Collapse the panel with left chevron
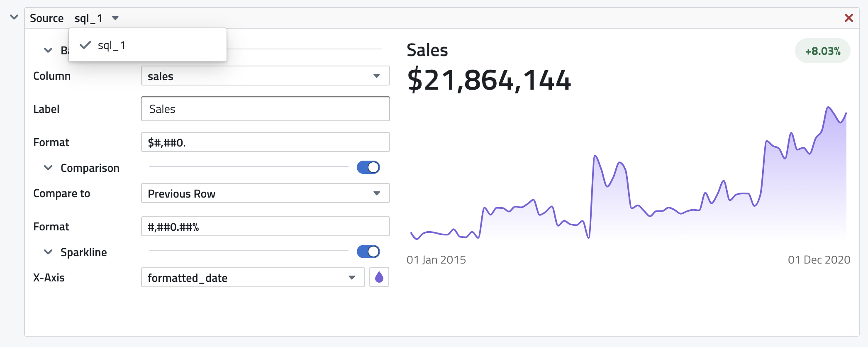The width and height of the screenshot is (868, 347). (14, 17)
